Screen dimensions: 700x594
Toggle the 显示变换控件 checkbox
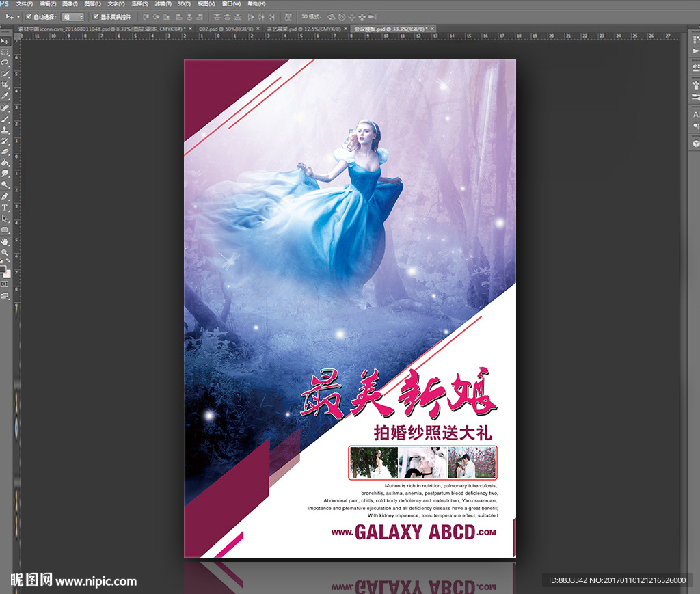(96, 16)
